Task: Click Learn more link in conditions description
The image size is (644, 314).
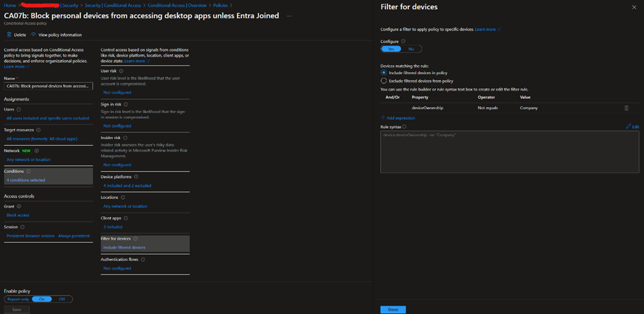Action: point(137,61)
